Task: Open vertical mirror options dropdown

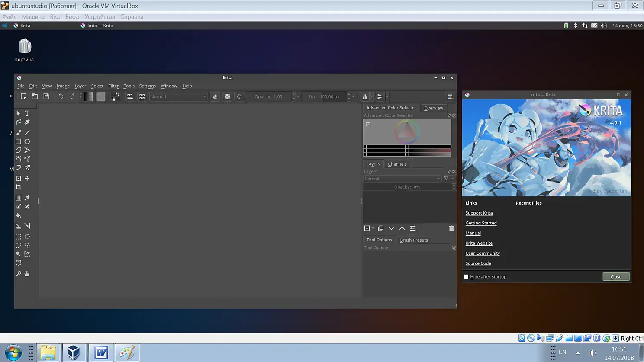Action: 387,96
